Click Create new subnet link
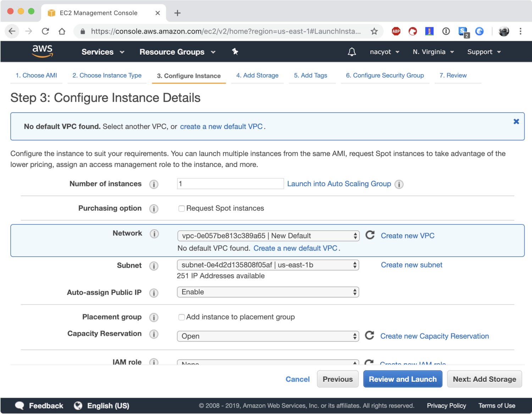Image resolution: width=532 pixels, height=414 pixels. pyautogui.click(x=411, y=265)
